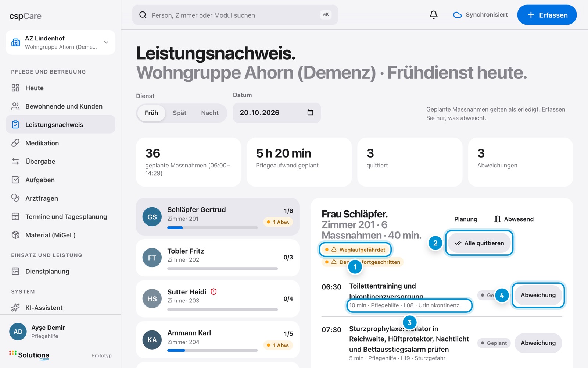Click the Erfassen button
Image resolution: width=588 pixels, height=368 pixels.
click(x=547, y=15)
